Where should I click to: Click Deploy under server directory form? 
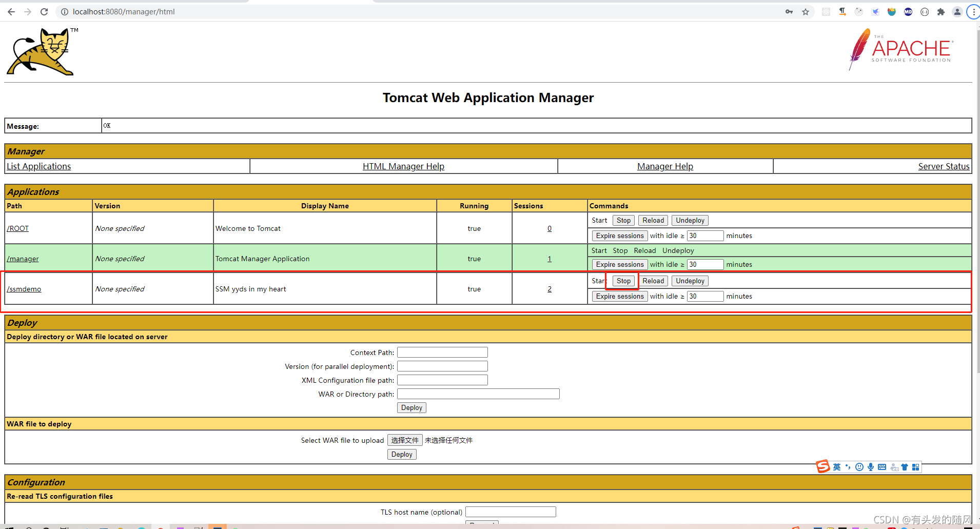pos(411,407)
